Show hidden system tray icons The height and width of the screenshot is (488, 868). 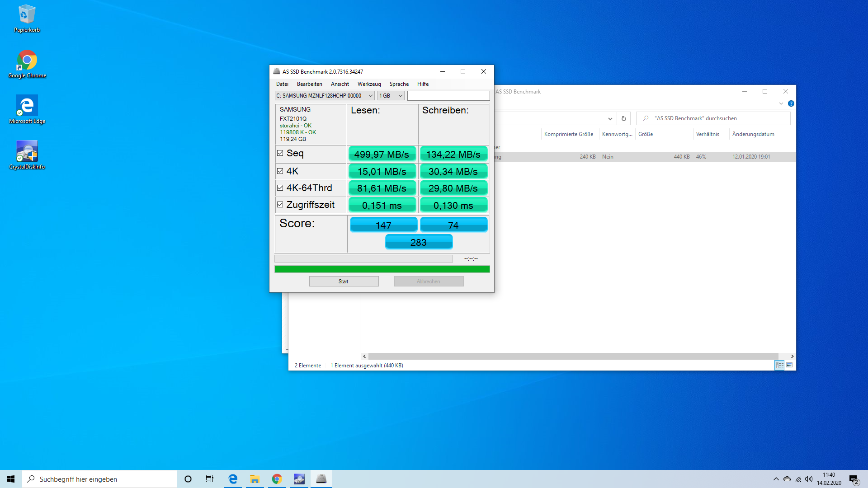click(776, 479)
